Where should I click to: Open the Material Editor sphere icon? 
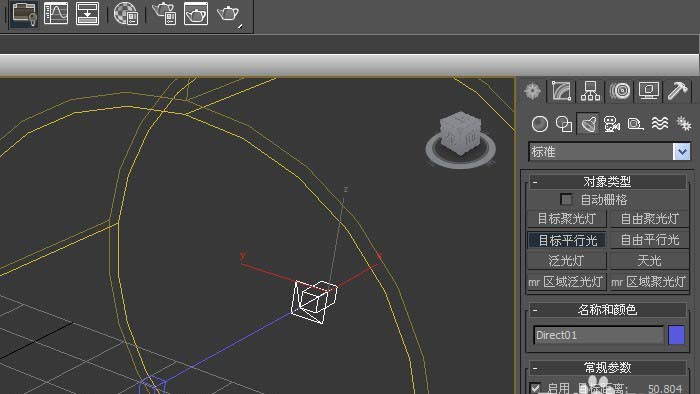(125, 13)
